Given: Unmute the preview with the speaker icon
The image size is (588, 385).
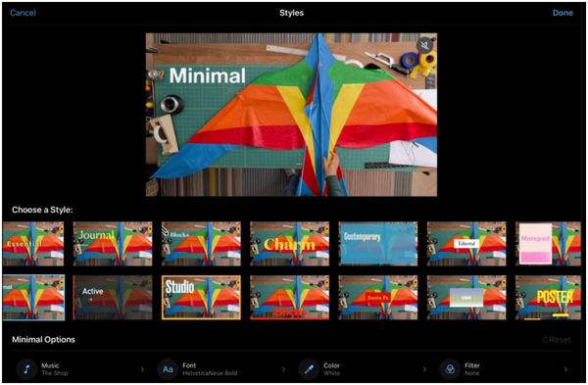Looking at the screenshot, I should (424, 46).
